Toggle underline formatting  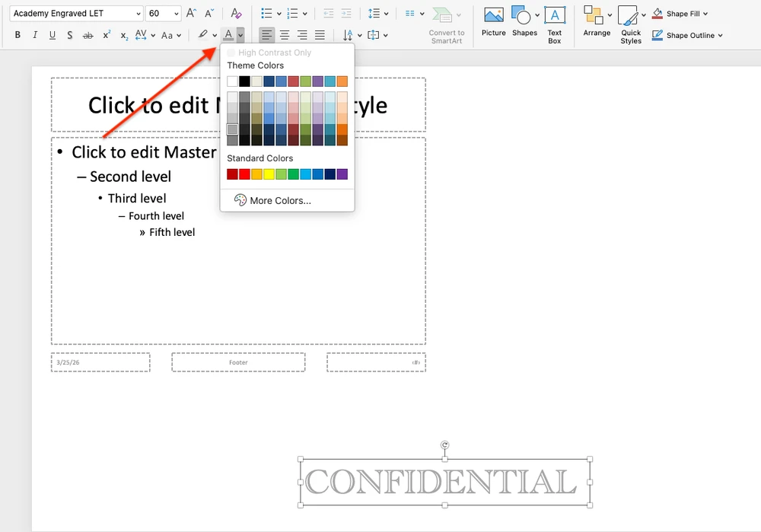(52, 35)
